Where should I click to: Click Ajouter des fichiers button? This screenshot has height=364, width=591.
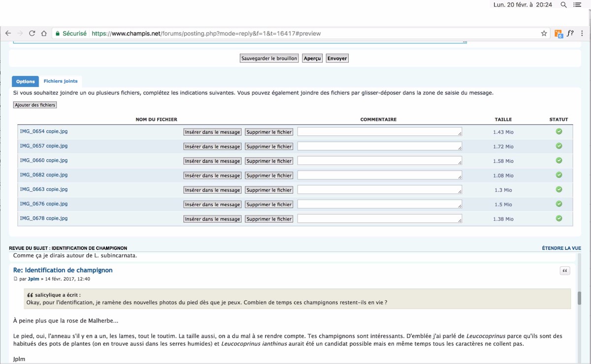35,105
